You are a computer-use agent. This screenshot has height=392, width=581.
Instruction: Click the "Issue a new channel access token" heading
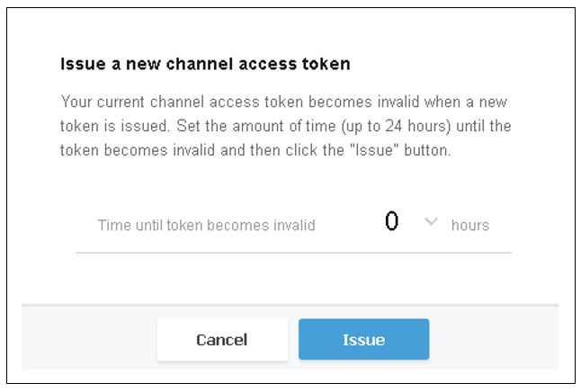205,65
